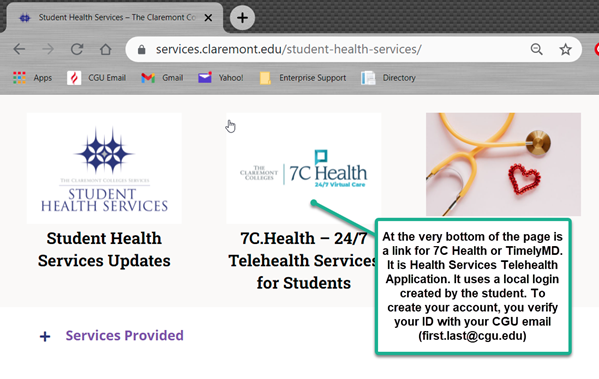Open Student Health Services Updates heading link
Image resolution: width=599 pixels, height=379 pixels.
click(x=104, y=249)
